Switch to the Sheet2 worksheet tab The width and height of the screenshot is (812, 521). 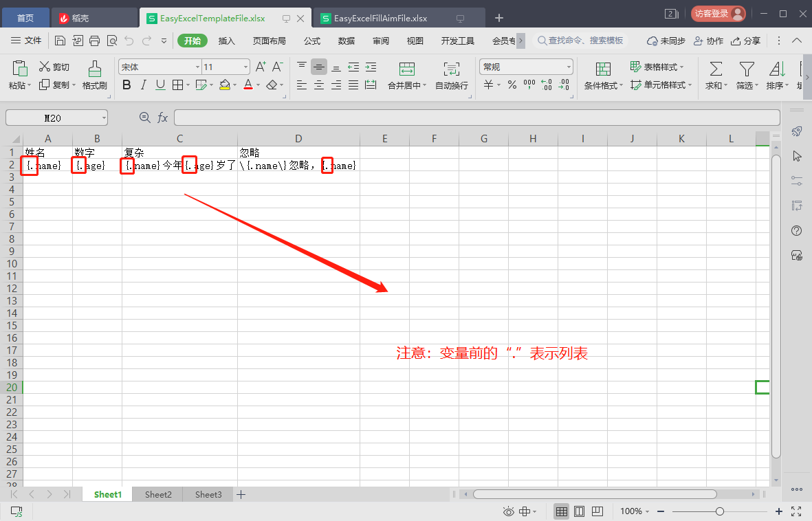point(157,494)
